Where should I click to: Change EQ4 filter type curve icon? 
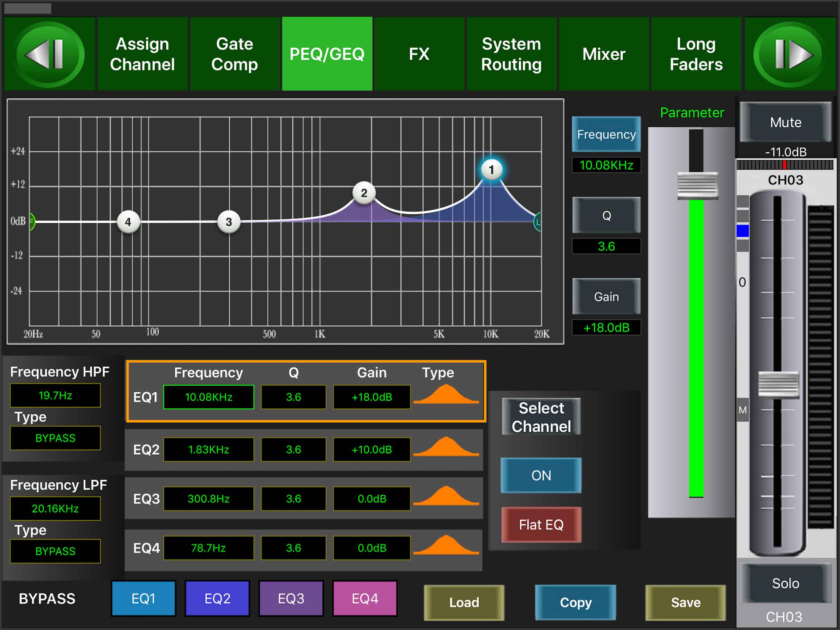click(446, 545)
